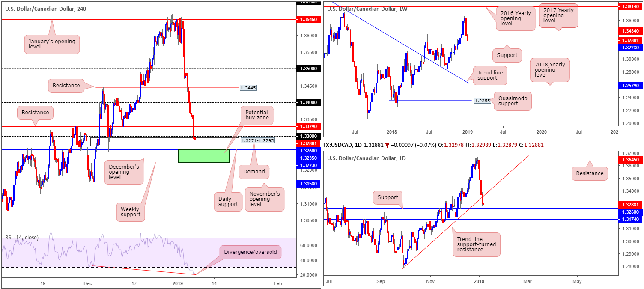The height and width of the screenshot is (289, 644).
Task: Click the "Support" callout on daily chart
Action: coord(387,198)
